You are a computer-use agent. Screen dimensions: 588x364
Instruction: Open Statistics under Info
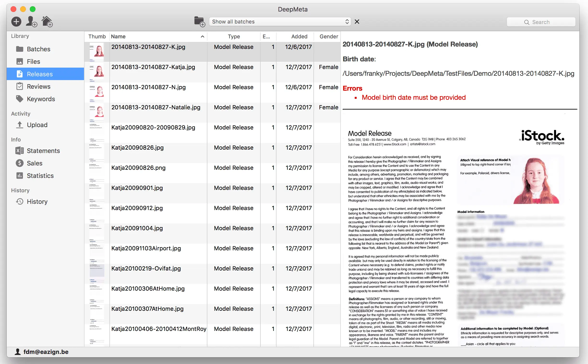coord(45,176)
